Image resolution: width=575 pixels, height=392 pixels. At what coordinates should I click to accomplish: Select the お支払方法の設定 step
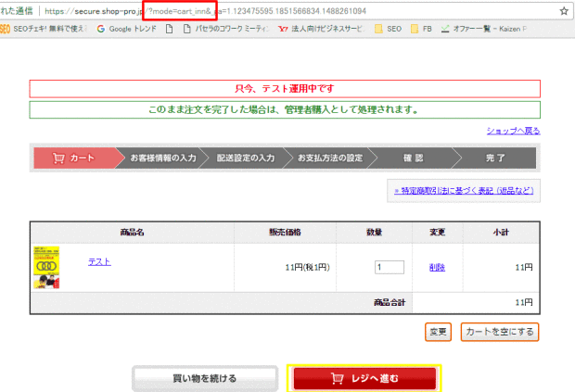pos(329,158)
